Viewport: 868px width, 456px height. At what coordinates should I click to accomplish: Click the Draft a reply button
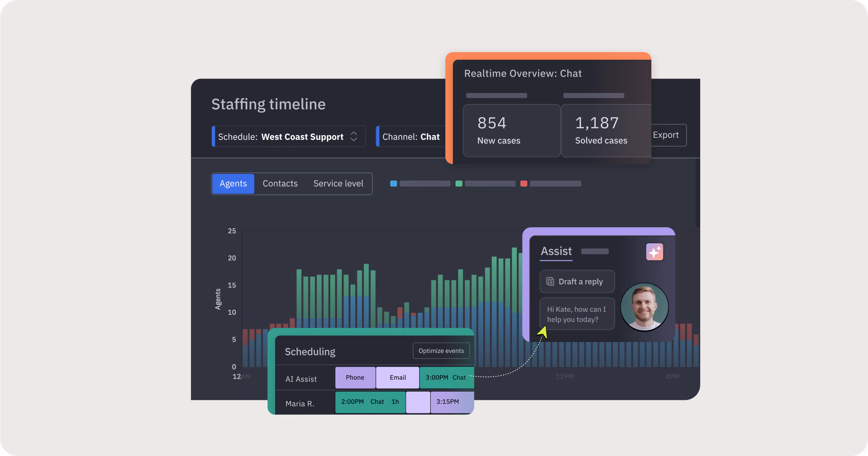(577, 282)
